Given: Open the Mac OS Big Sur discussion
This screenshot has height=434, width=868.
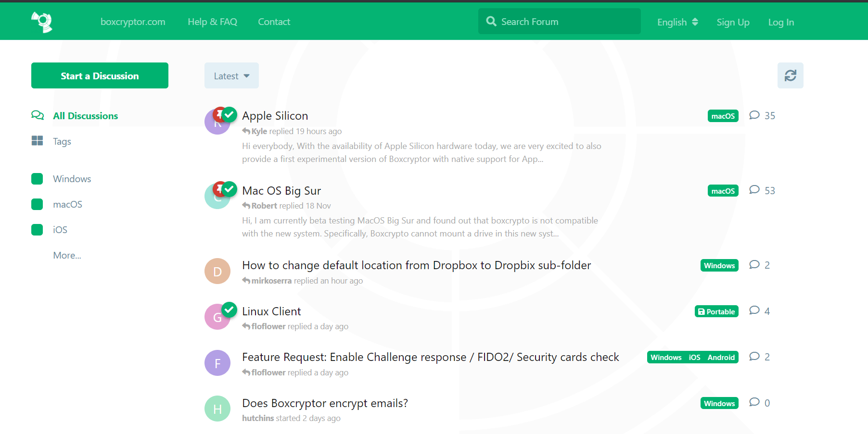Looking at the screenshot, I should coord(281,191).
